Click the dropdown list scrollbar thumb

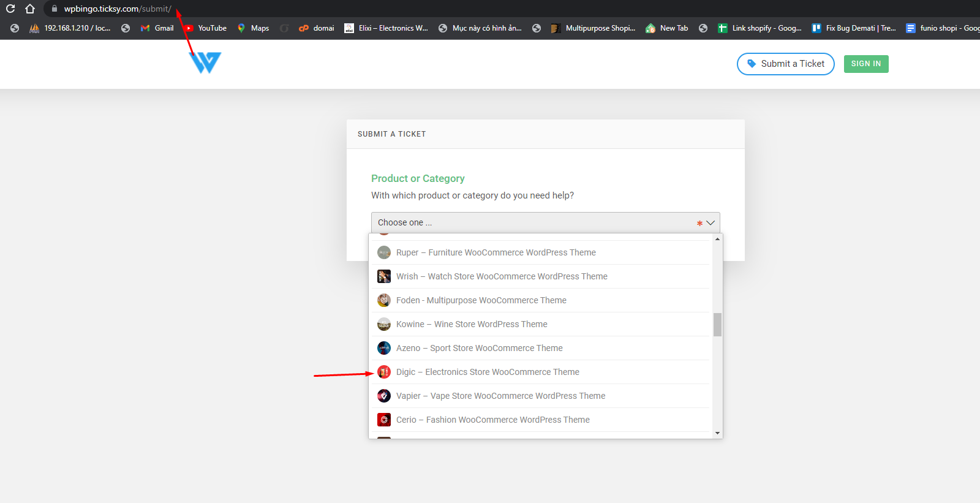pos(717,325)
